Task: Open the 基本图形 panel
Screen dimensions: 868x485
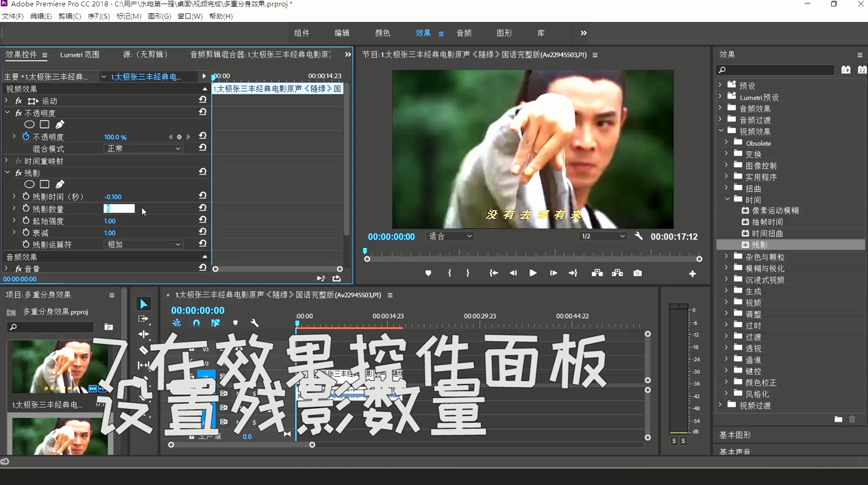Action: pos(734,435)
